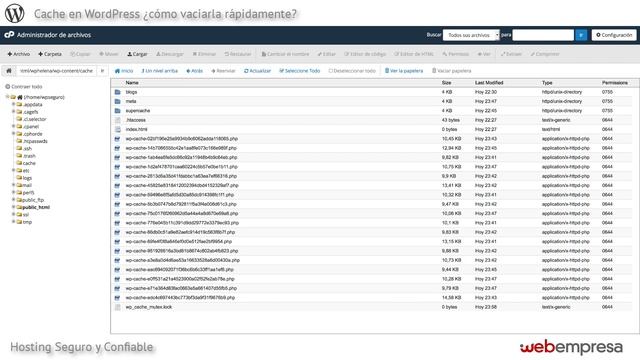This screenshot has height=360, width=640.
Task: Open the Todos sus archivos search dropdown
Action: 471,35
